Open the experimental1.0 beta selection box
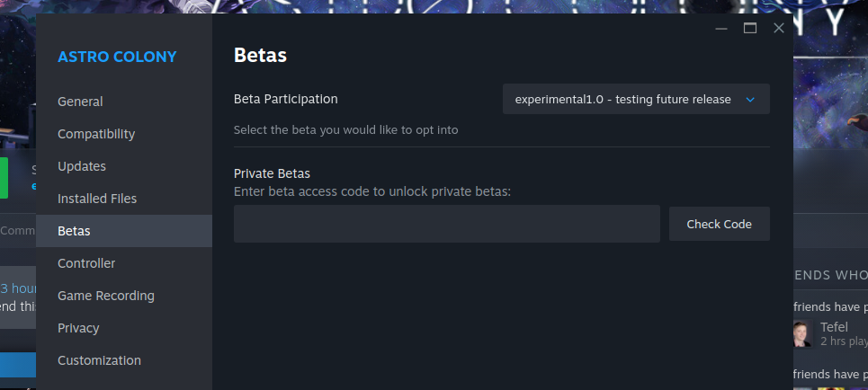Viewport: 868px width, 390px height. (622, 99)
